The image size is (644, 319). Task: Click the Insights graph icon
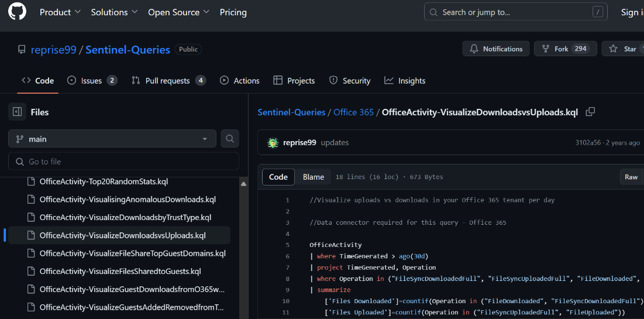tap(389, 80)
